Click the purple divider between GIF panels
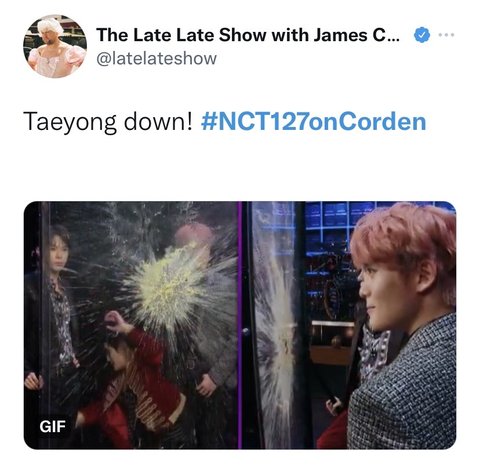Screen dimensions: 480x471 239,325
